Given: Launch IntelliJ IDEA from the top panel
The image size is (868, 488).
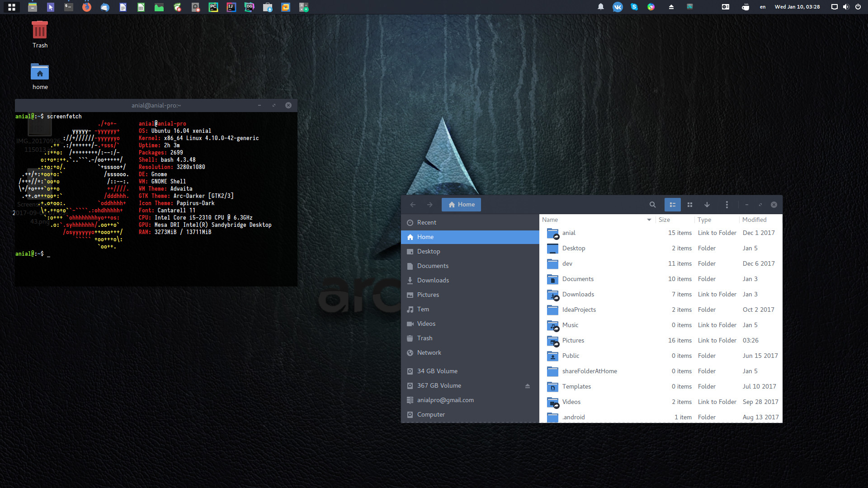Looking at the screenshot, I should point(231,7).
